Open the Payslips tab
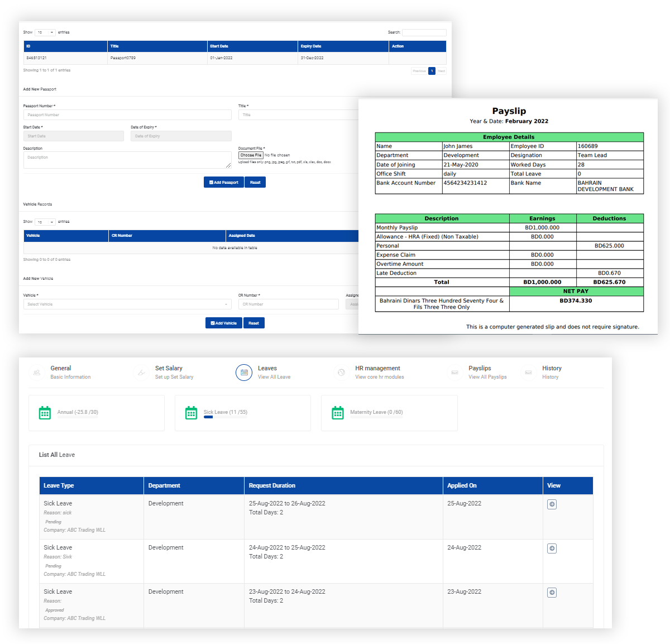670x644 pixels. click(480, 373)
